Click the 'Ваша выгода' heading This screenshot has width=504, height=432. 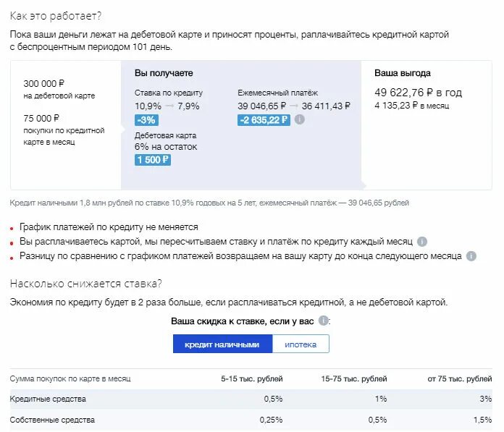pos(403,73)
